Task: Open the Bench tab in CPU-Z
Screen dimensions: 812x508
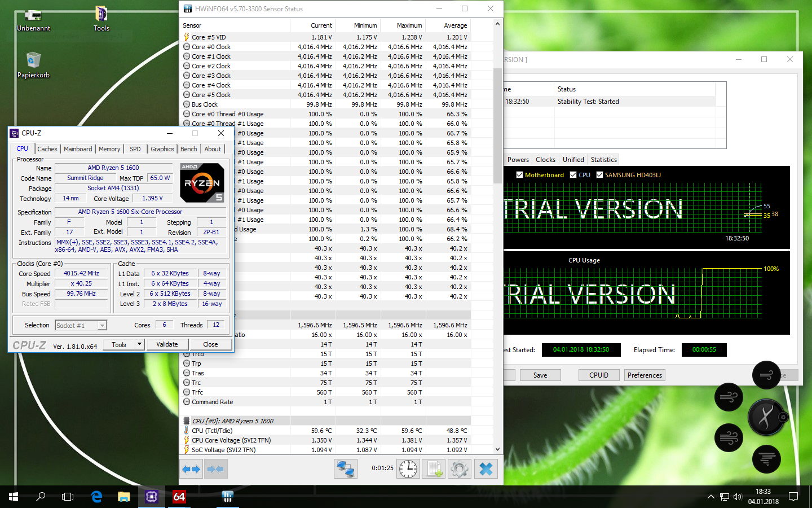Action: tap(189, 149)
